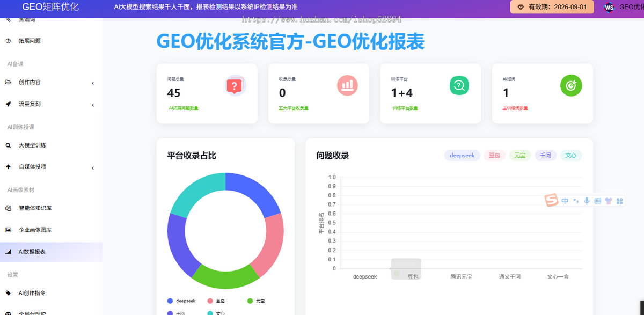Click the diamond icon in 有效期 badge
The width and height of the screenshot is (644, 315).
coord(521,8)
